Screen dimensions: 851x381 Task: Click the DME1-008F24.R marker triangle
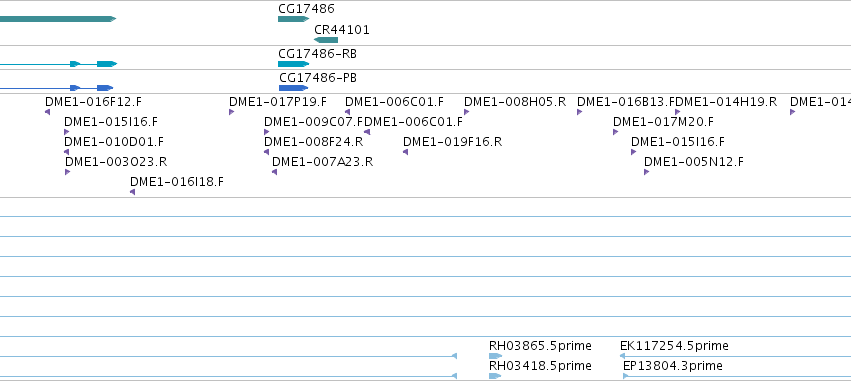coord(266,152)
